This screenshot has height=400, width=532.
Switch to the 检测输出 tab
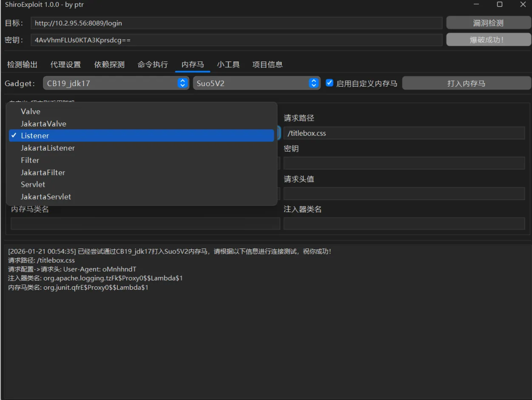click(x=22, y=64)
